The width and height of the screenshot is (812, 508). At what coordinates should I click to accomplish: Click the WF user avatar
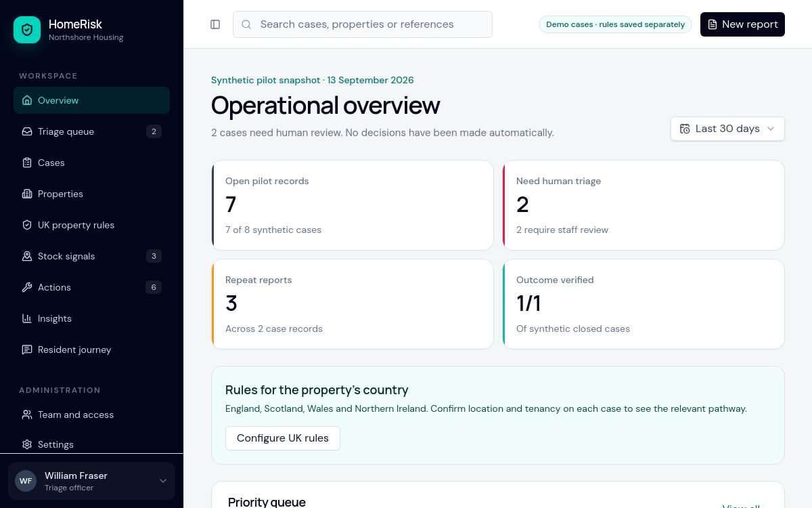tap(26, 481)
